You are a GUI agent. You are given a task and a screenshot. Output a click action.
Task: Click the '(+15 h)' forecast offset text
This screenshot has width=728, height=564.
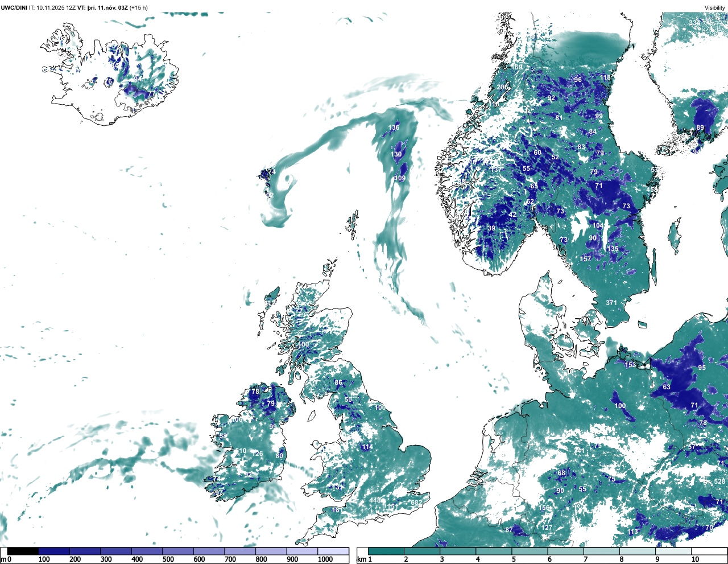pyautogui.click(x=139, y=8)
